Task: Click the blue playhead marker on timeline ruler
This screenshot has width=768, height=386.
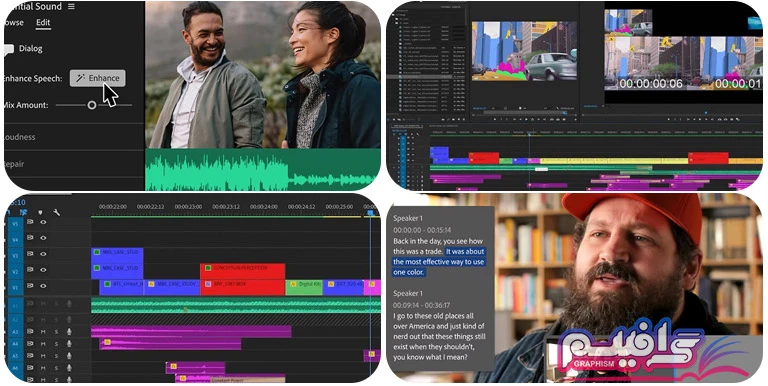Action: pyautogui.click(x=371, y=213)
